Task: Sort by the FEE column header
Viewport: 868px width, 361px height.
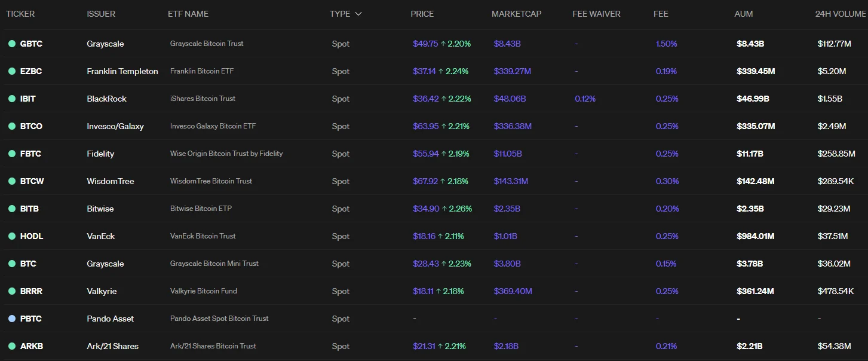Action: point(661,14)
